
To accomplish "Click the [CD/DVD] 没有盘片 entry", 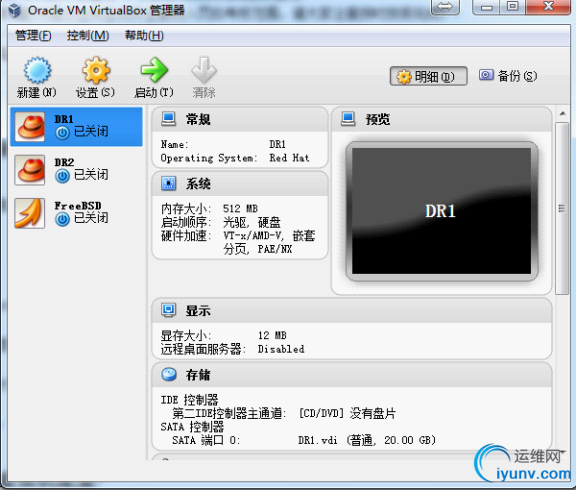I will (x=347, y=413).
